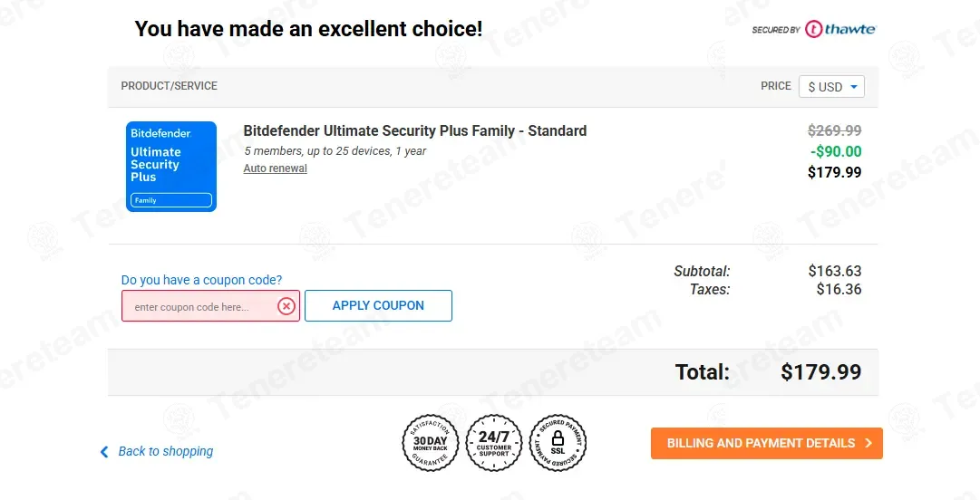Click the green -$90.00 discount amount
The image size is (980, 500).
click(836, 151)
